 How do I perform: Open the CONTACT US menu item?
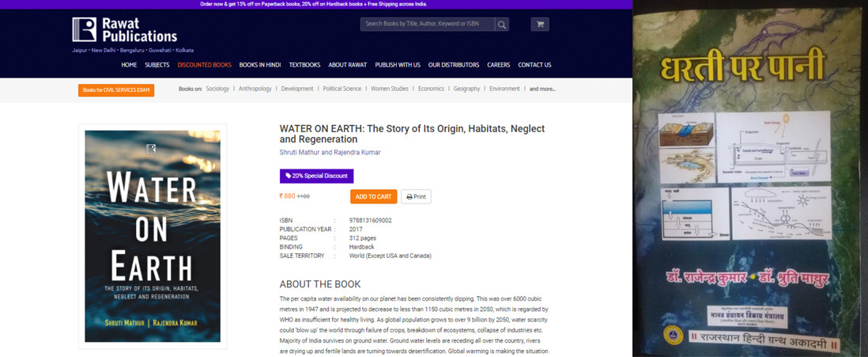tap(534, 65)
